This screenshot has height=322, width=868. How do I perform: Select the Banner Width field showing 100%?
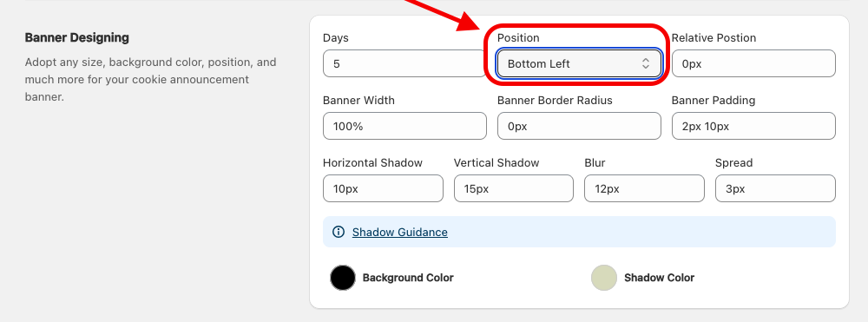click(x=404, y=126)
